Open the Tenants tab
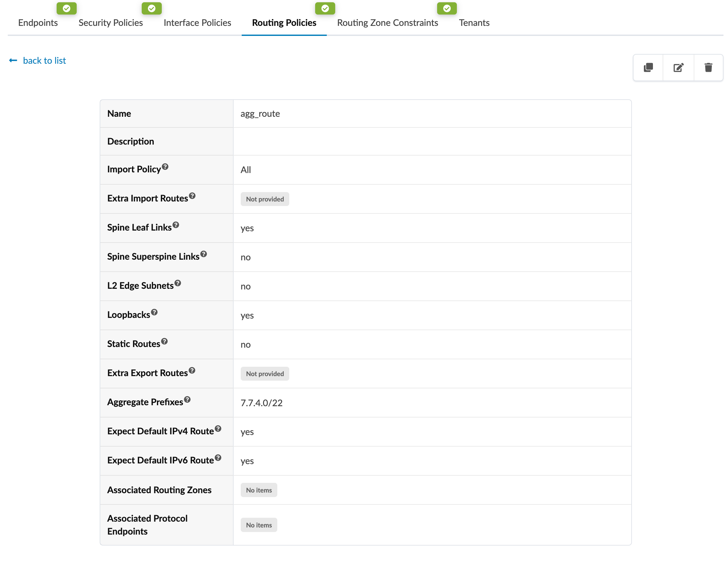 (x=474, y=23)
